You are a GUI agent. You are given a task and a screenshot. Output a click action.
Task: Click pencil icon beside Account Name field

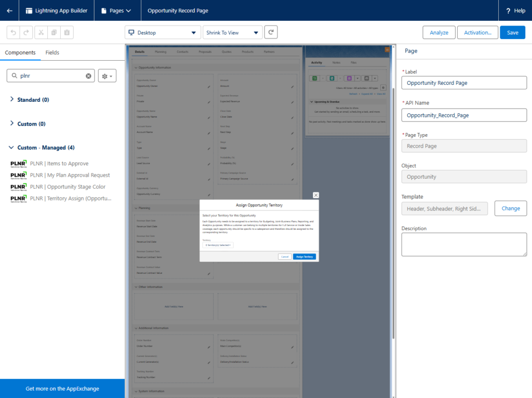(x=209, y=134)
